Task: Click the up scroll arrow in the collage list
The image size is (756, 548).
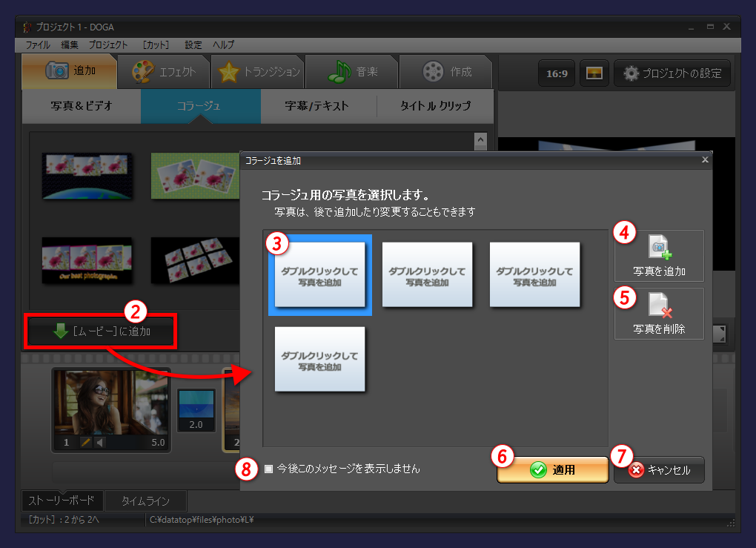Action: click(480, 141)
